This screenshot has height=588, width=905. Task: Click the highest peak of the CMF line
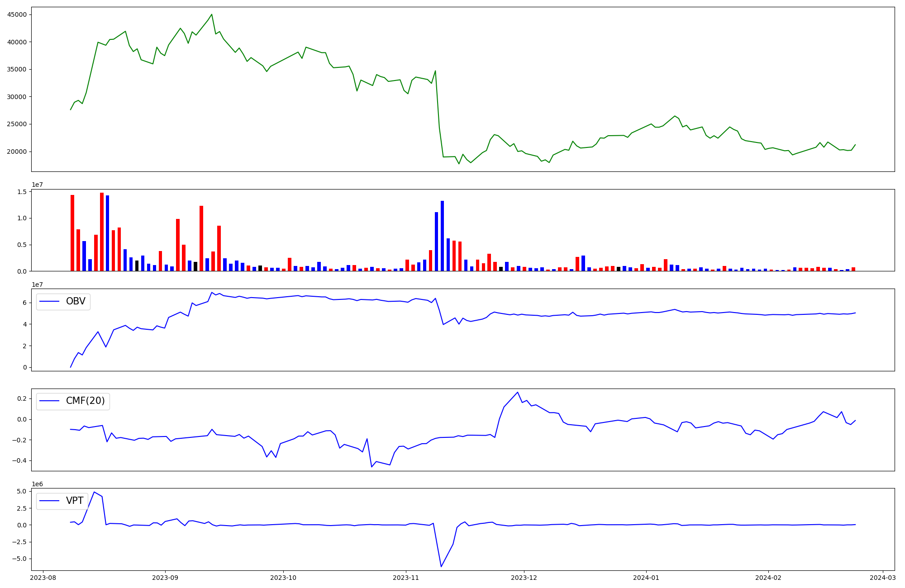[x=518, y=392]
